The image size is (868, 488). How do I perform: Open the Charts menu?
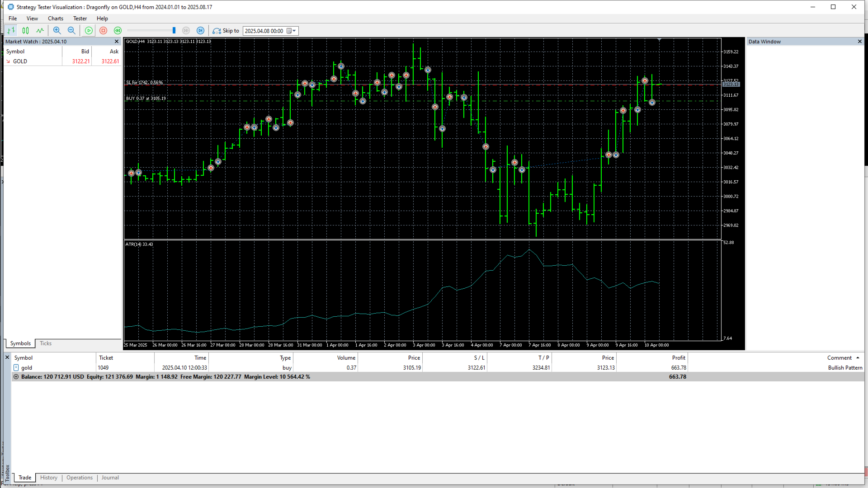56,19
